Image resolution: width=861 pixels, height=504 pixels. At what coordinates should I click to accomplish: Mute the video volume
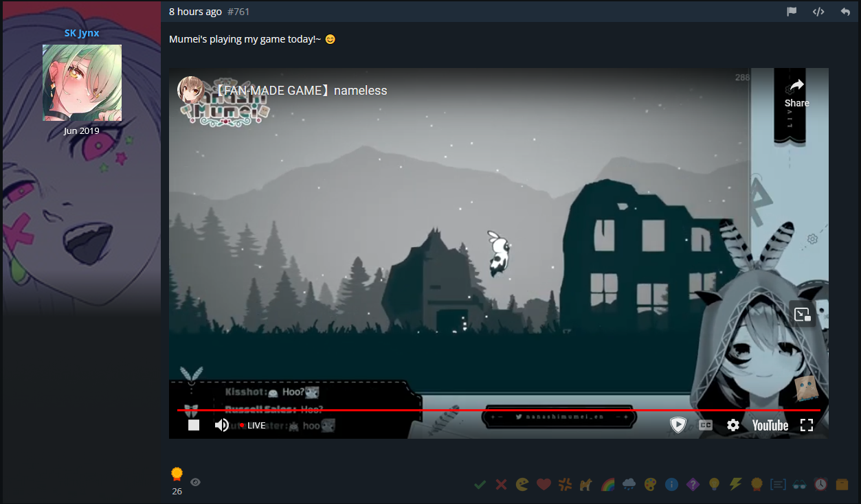(221, 425)
